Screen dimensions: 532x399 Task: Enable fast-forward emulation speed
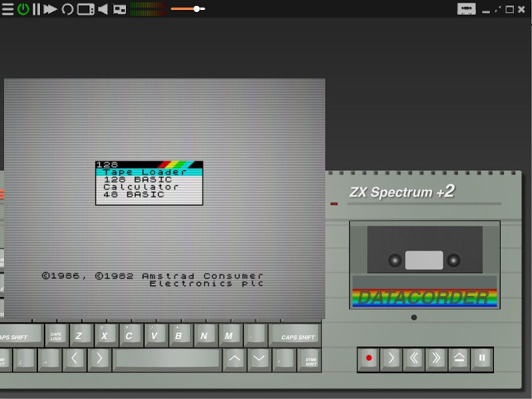pyautogui.click(x=50, y=9)
